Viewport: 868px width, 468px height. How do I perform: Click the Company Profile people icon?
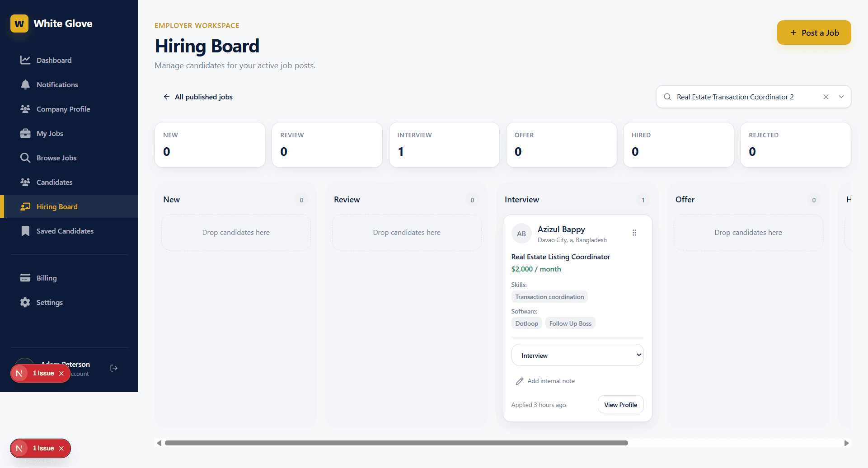point(25,109)
